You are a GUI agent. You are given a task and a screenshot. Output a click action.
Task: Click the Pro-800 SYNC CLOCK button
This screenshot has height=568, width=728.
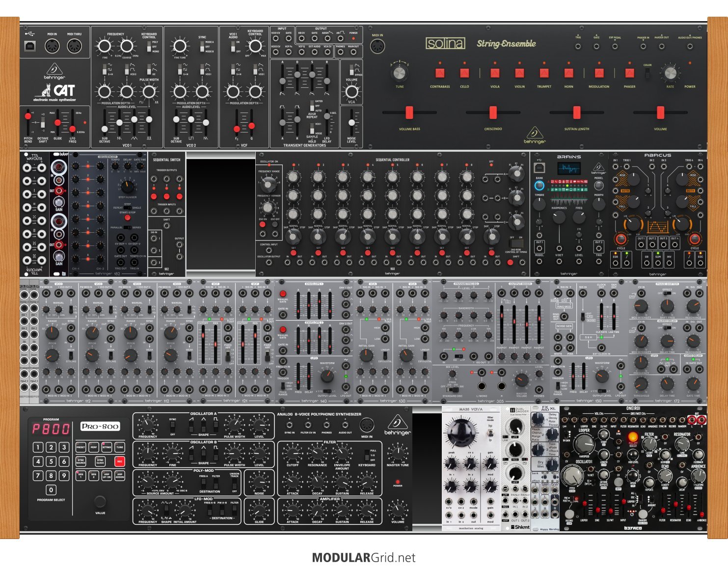[100, 461]
